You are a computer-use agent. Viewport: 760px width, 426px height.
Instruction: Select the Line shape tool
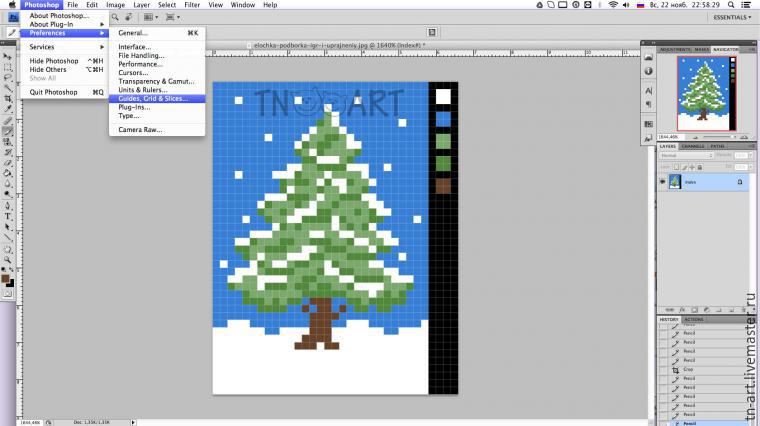8,237
